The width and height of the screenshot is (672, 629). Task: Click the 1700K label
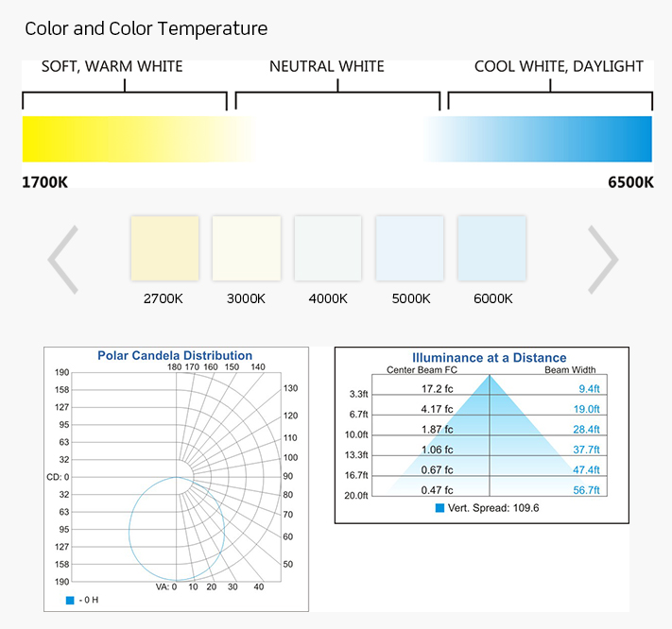pyautogui.click(x=44, y=182)
